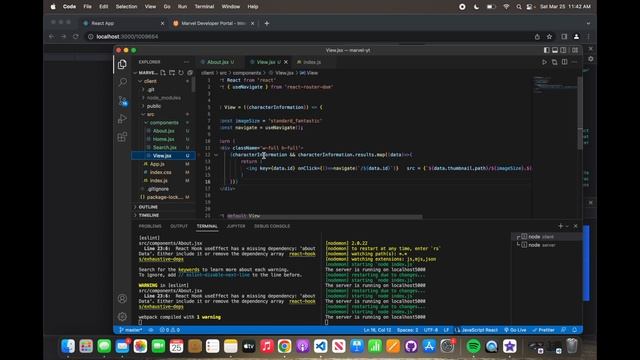The height and width of the screenshot is (360, 640).
Task: Toggle Primary Side Bar from title bar
Action: (x=547, y=50)
